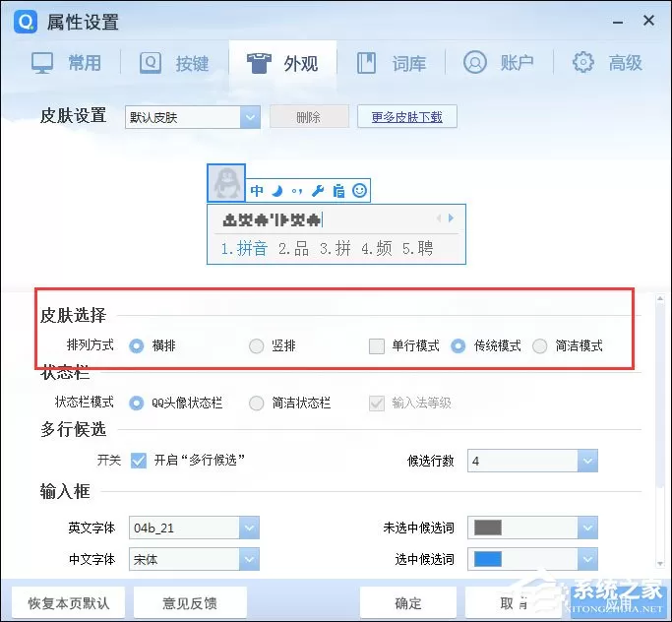Click the blue 选中候选词 color swatch
The height and width of the screenshot is (622, 672).
click(488, 559)
